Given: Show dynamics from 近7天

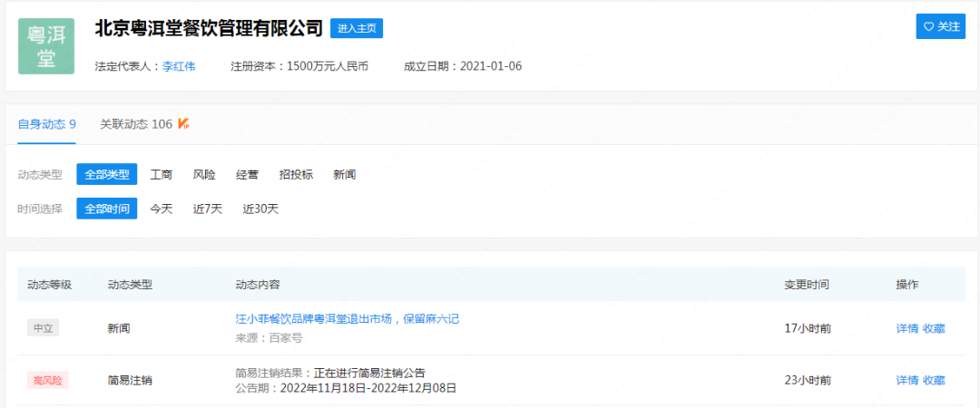Looking at the screenshot, I should click(x=208, y=208).
